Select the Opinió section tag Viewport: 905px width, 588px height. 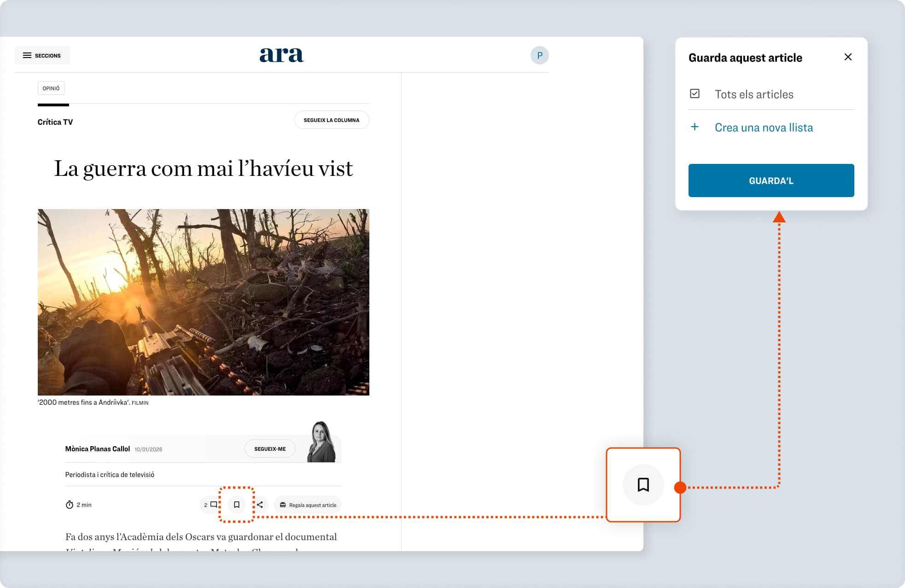point(51,88)
